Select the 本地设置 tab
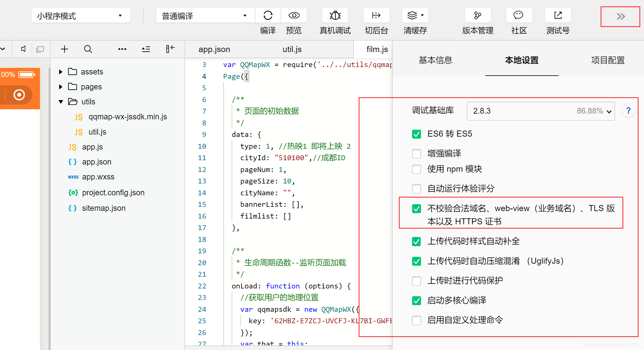Screen dimensions: 644x350 [x=522, y=60]
